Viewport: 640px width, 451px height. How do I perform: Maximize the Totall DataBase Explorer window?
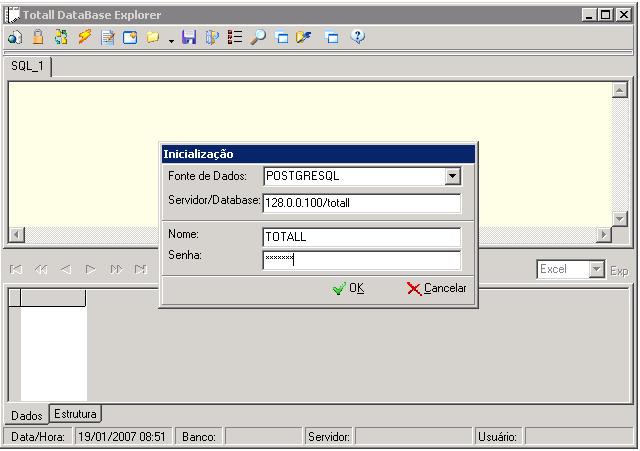point(606,15)
